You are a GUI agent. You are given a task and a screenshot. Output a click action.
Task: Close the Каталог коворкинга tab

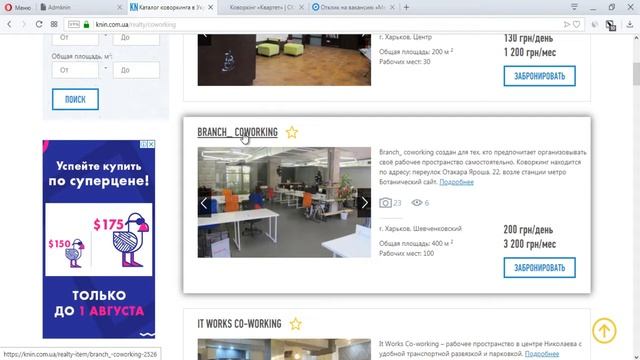click(211, 7)
